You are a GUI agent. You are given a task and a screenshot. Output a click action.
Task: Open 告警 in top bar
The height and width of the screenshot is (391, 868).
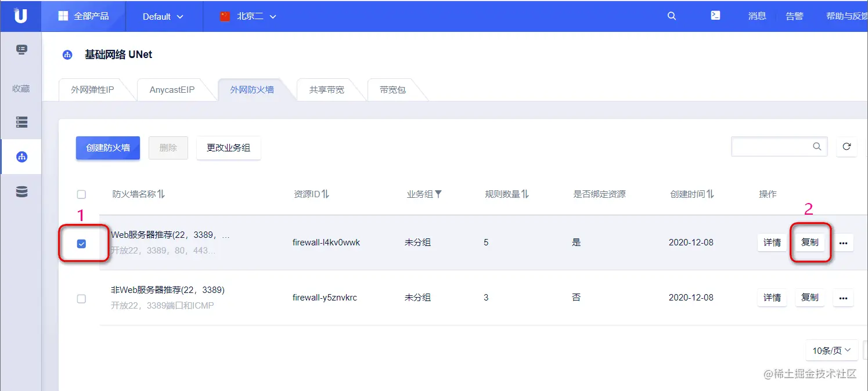(x=795, y=16)
